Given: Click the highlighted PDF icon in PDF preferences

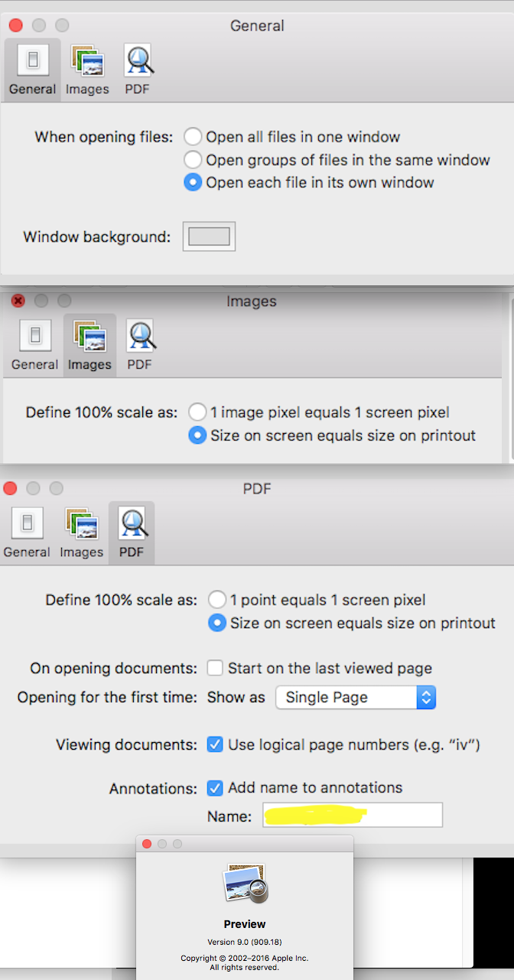Looking at the screenshot, I should pos(131,531).
